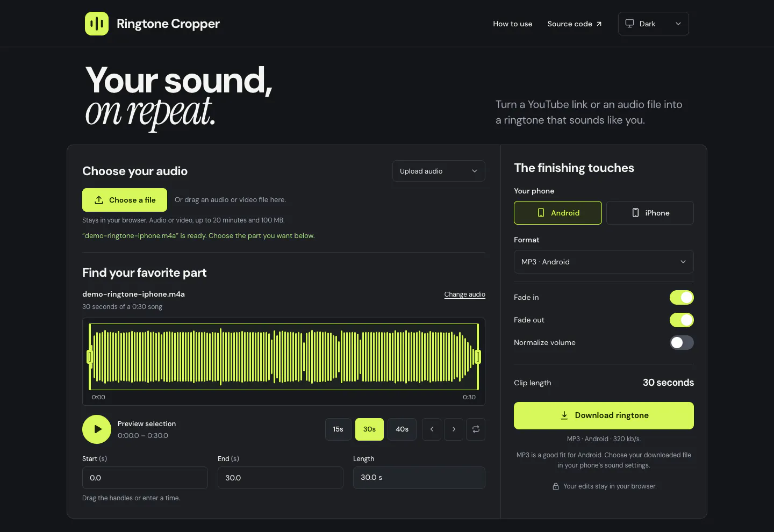Click the monitor icon in theme selector
Viewport: 774px width, 532px height.
[x=629, y=24]
